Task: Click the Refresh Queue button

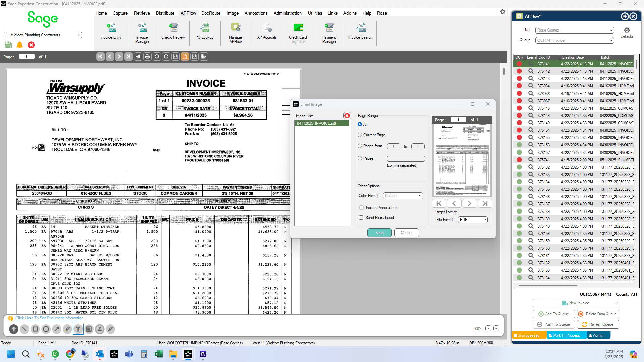Action: pos(598,324)
